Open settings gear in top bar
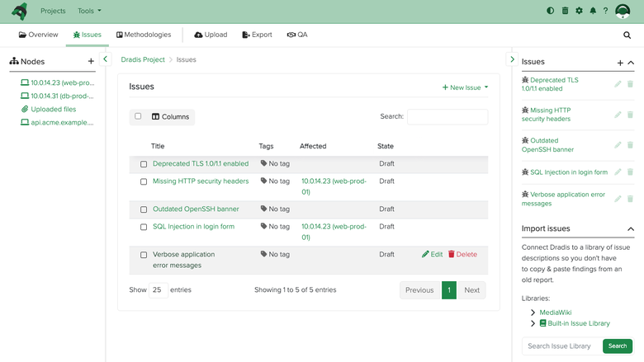The height and width of the screenshot is (362, 644). pyautogui.click(x=579, y=11)
